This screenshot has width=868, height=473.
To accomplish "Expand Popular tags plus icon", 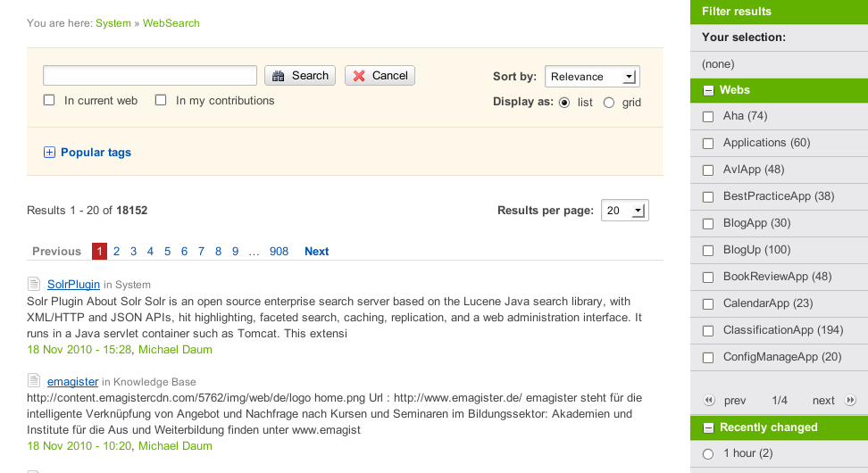I will (x=49, y=153).
